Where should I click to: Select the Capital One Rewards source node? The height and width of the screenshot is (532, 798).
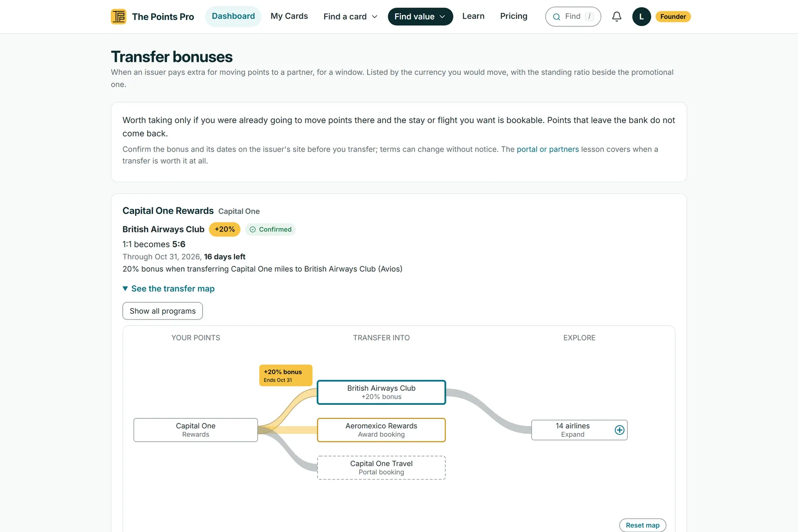point(196,430)
